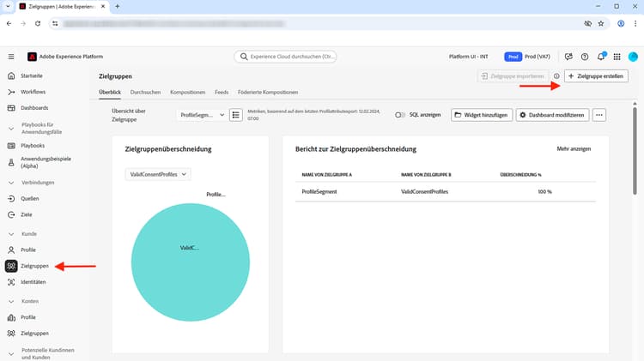Bookmark this page with the star icon

(601, 24)
